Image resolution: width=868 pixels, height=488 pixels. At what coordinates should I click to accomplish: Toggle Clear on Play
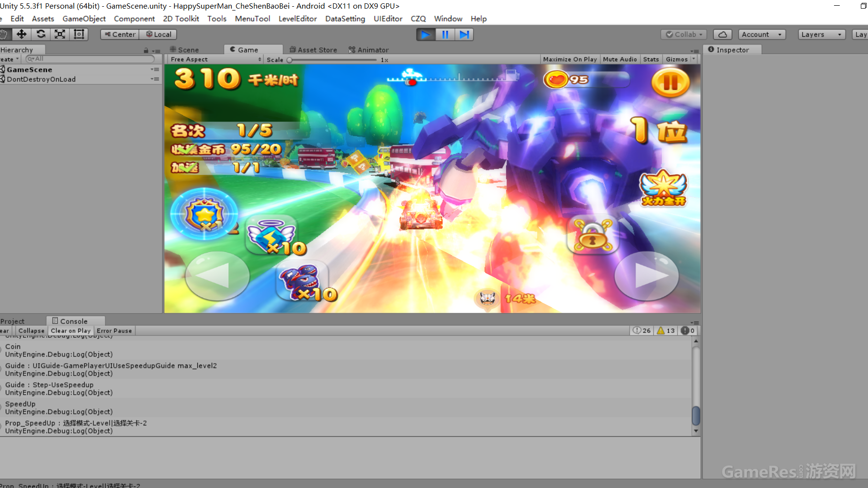(x=71, y=331)
